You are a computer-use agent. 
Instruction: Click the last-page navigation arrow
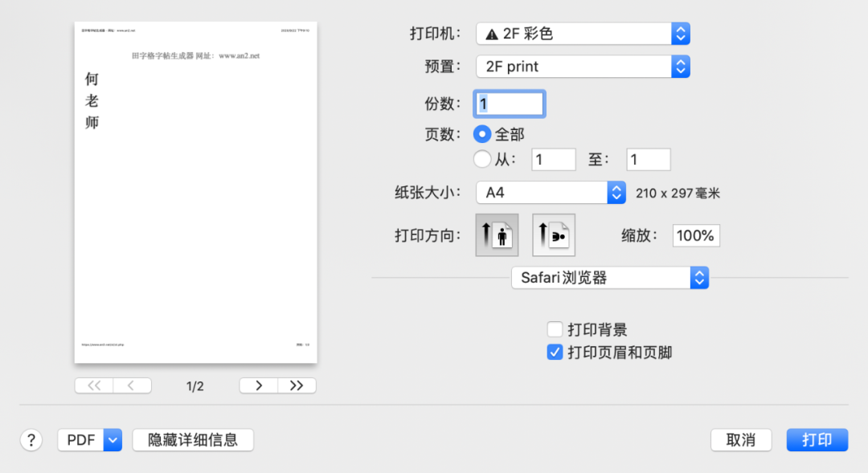(x=296, y=385)
